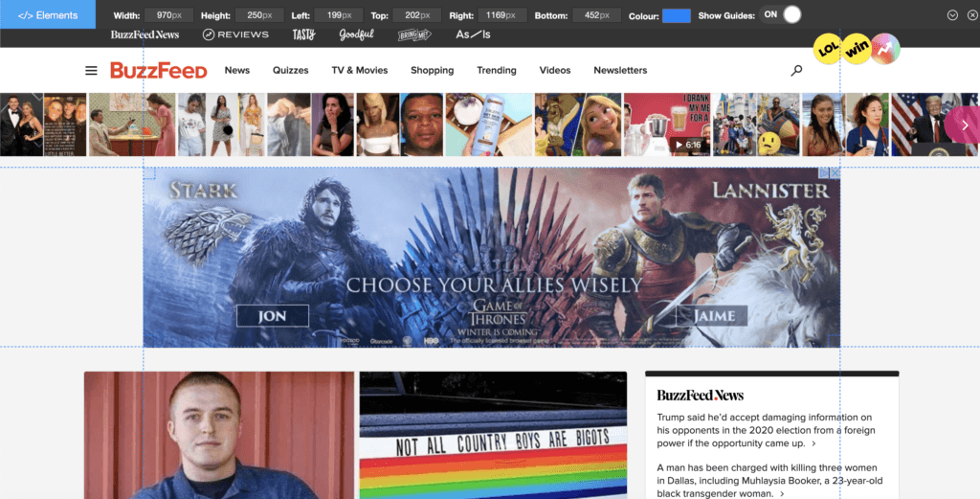980x499 pixels.
Task: Click the Height value field
Action: click(x=259, y=15)
